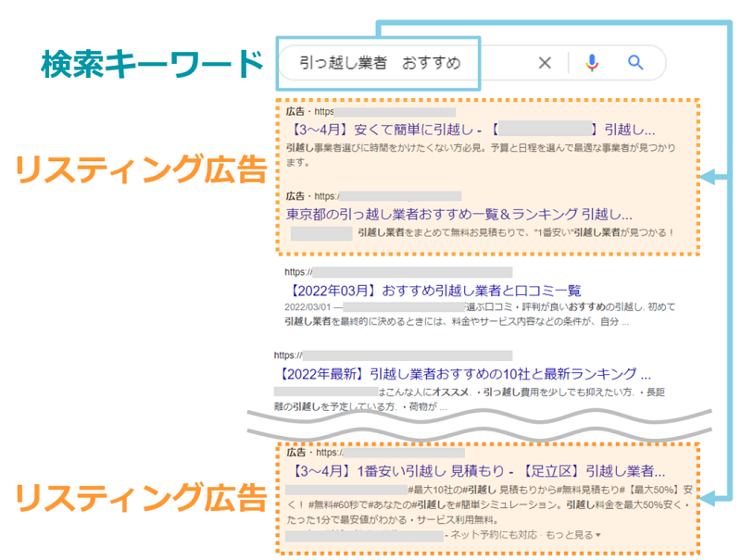Viewport: 741px width, 560px height.
Task: Click the 広告 label above 東京都の引っ越し業者 ad
Action: (295, 196)
